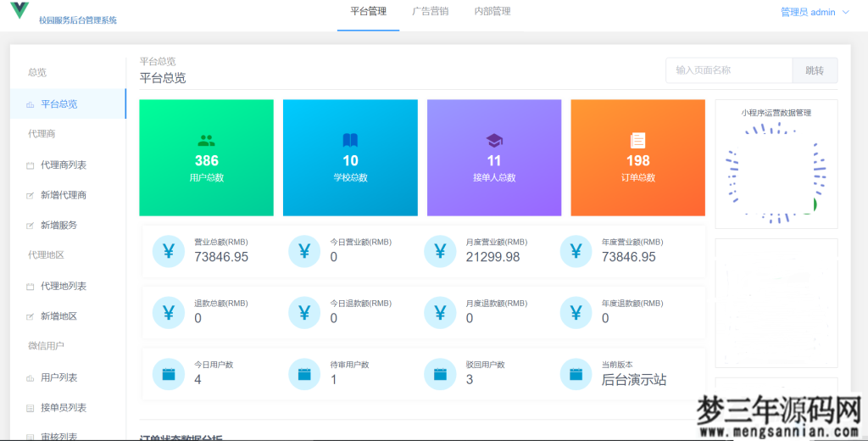This screenshot has height=441, width=868.
Task: Click the 订单总数 198 card
Action: 637,158
